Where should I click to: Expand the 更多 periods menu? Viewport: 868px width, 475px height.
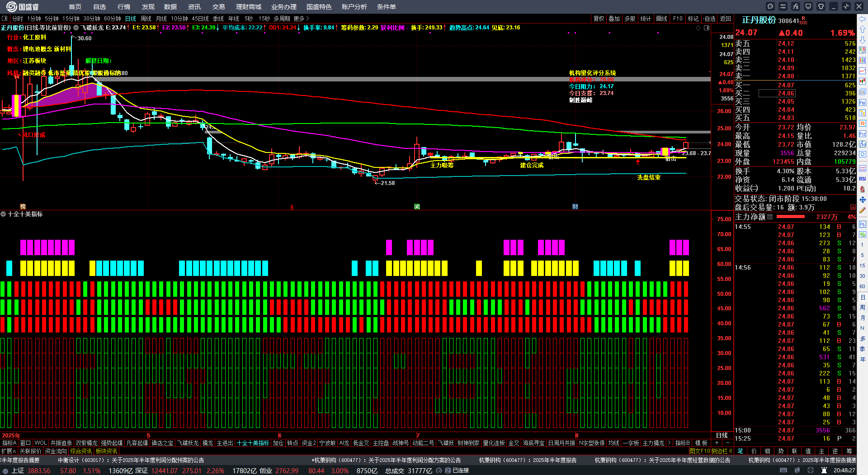[x=301, y=19]
